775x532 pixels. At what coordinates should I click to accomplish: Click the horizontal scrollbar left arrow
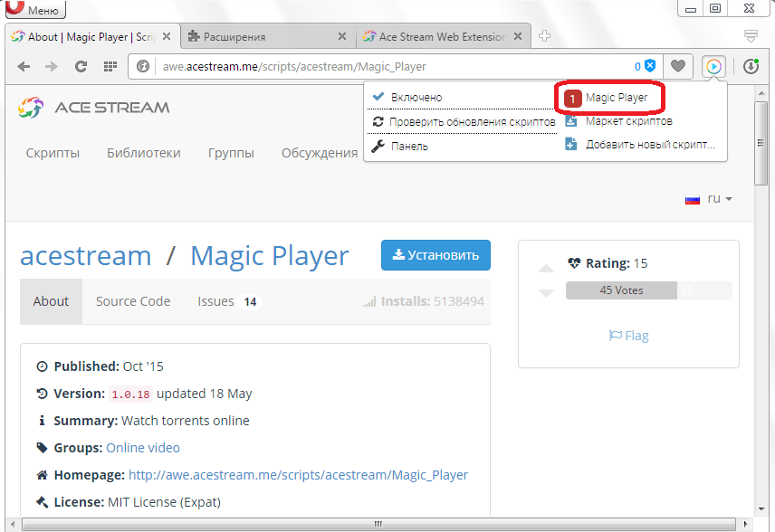pyautogui.click(x=13, y=524)
